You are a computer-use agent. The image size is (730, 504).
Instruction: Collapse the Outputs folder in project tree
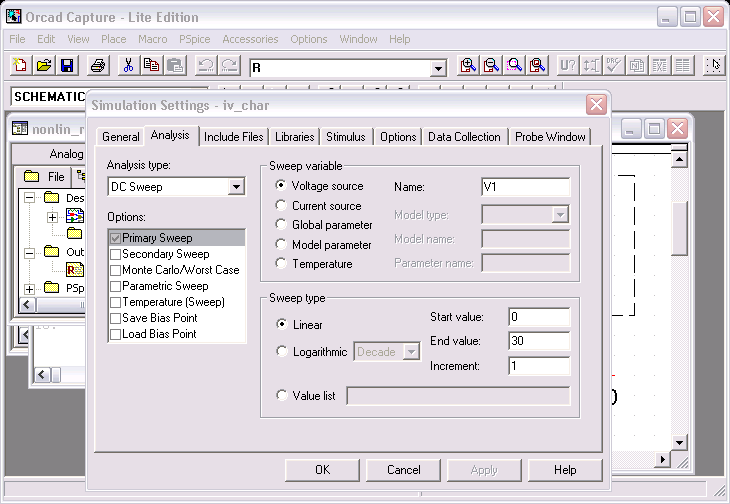pyautogui.click(x=29, y=253)
